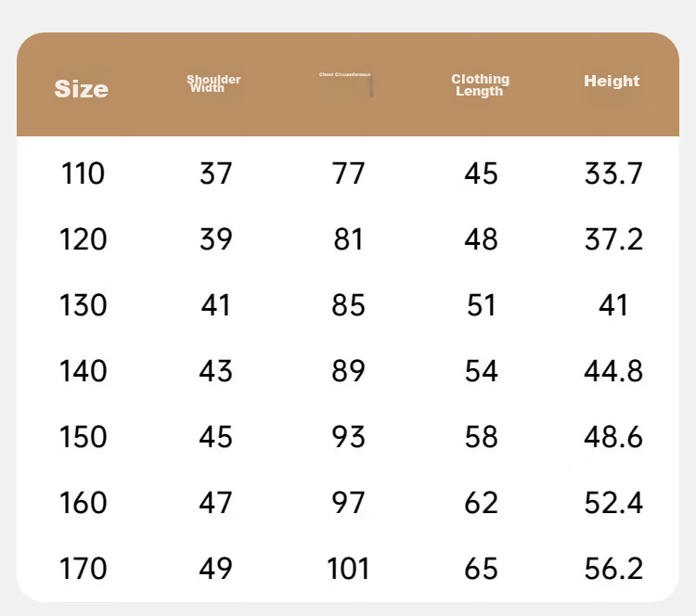Viewport: 696px width, 616px height.
Task: Select size 110 row label
Action: (83, 173)
